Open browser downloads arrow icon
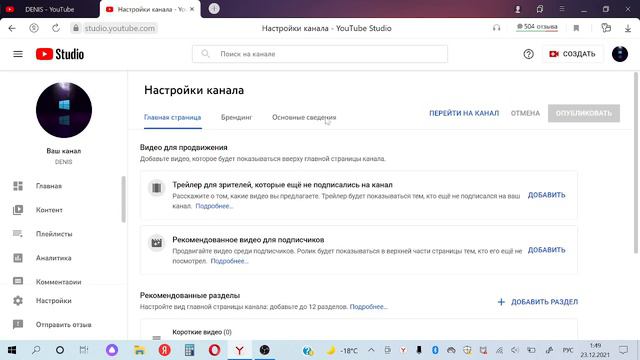The image size is (640, 360). pyautogui.click(x=628, y=28)
